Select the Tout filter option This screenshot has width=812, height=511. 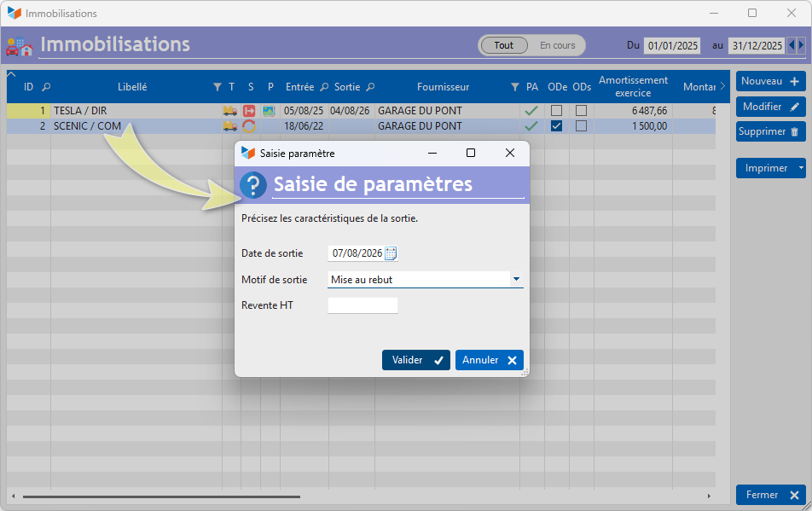(504, 45)
